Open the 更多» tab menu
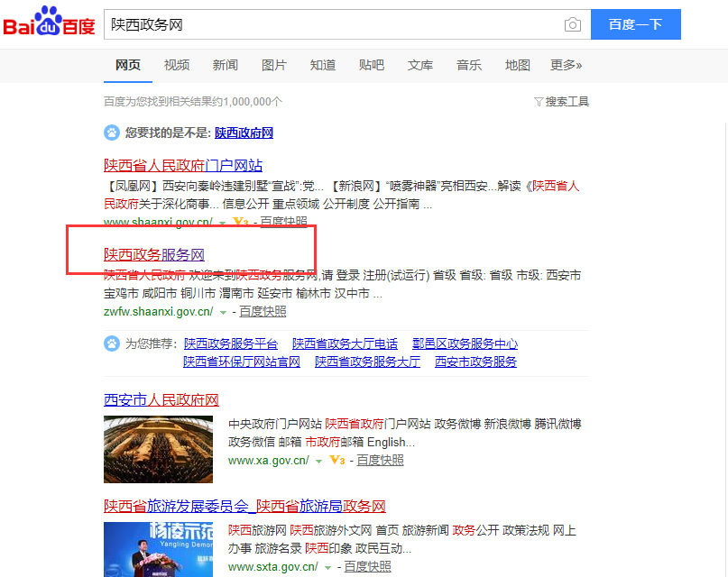Image resolution: width=728 pixels, height=577 pixels. (x=566, y=65)
